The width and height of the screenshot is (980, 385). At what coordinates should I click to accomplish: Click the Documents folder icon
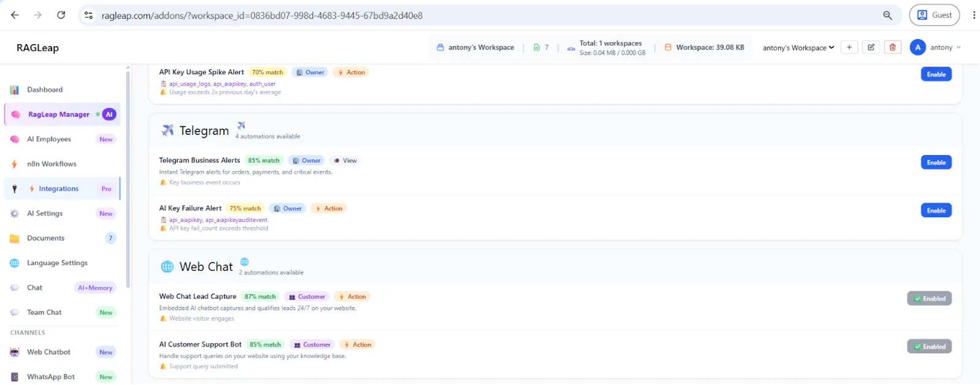[15, 238]
